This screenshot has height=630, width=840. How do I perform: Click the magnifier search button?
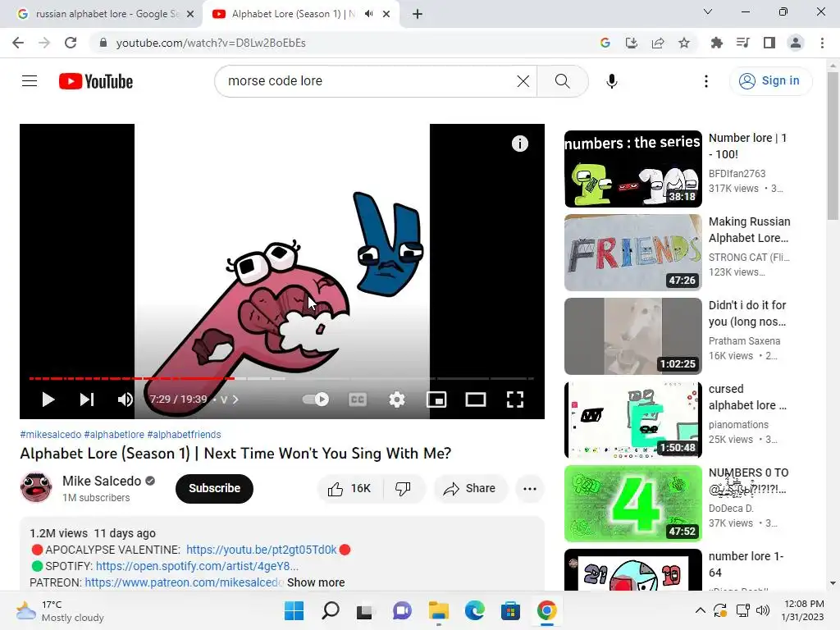tap(563, 81)
